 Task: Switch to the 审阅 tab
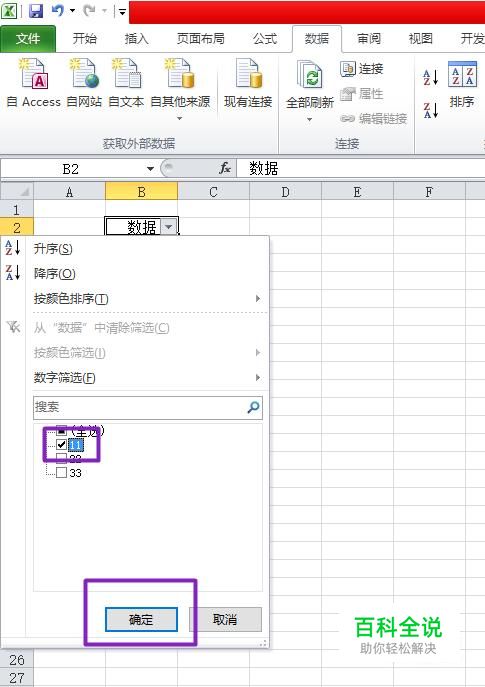tap(368, 39)
